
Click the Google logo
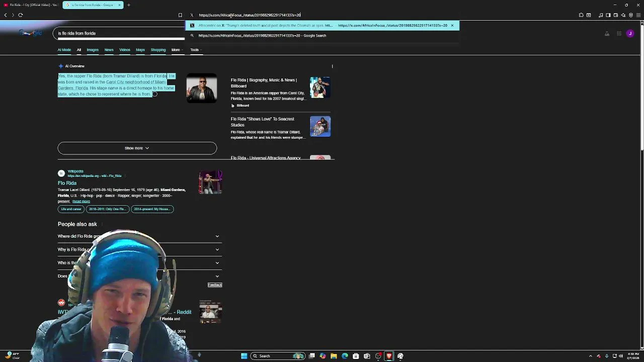(x=30, y=33)
